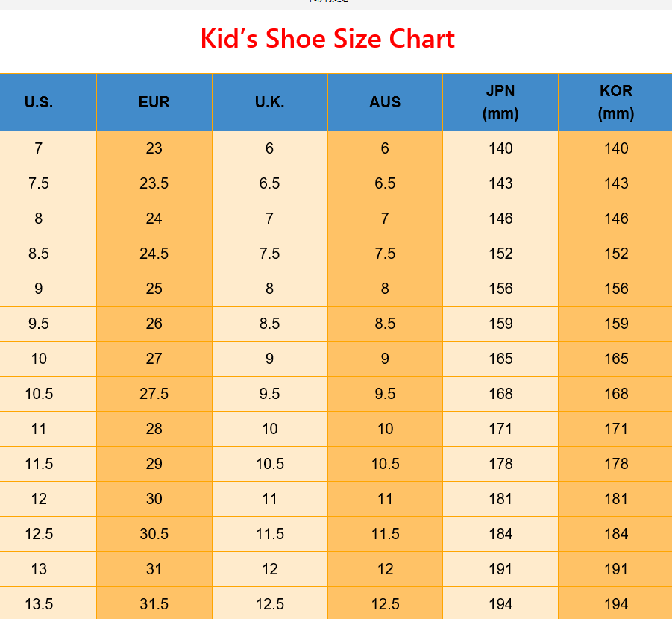Select the JPN (mm) column header
The height and width of the screenshot is (619, 672).
click(500, 102)
